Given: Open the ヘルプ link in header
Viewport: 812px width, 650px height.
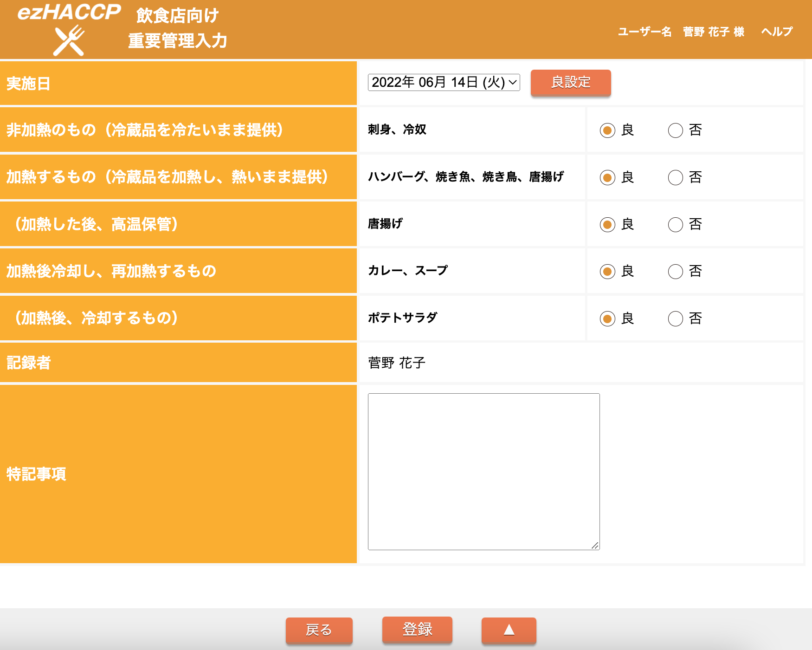Looking at the screenshot, I should (777, 32).
